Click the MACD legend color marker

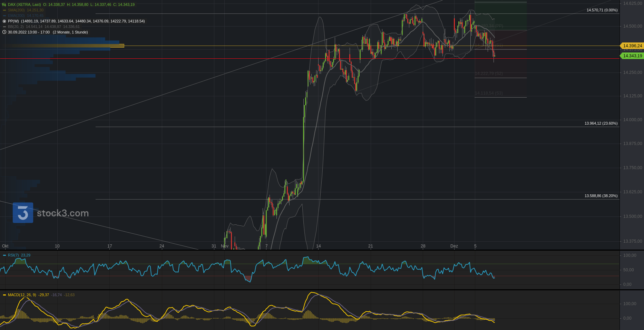[x=4, y=295]
